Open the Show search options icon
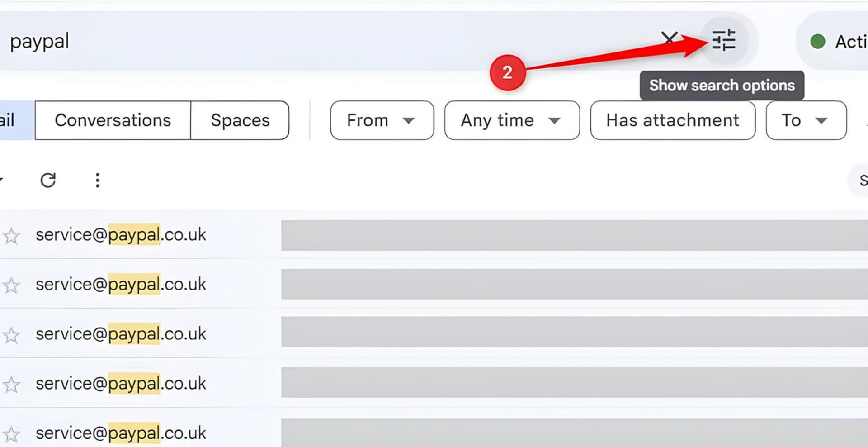Viewport: 868px width, 447px height. [x=724, y=40]
